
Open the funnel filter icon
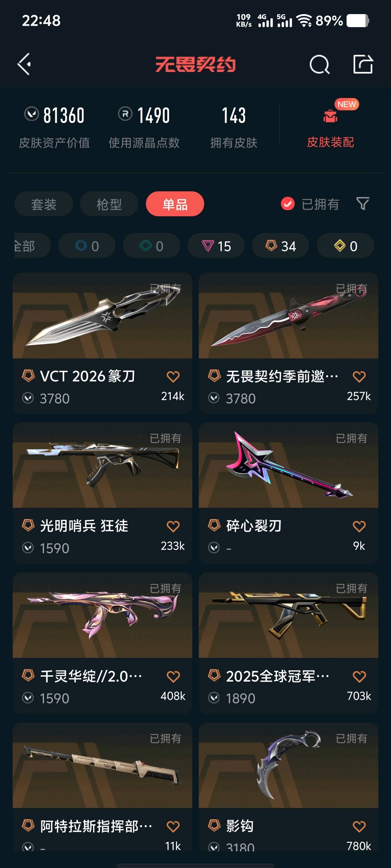[363, 204]
